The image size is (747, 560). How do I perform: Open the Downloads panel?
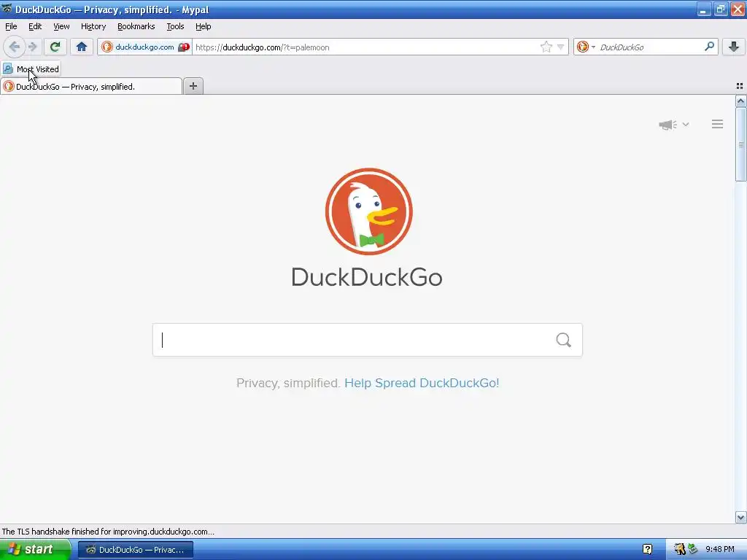[x=734, y=47]
